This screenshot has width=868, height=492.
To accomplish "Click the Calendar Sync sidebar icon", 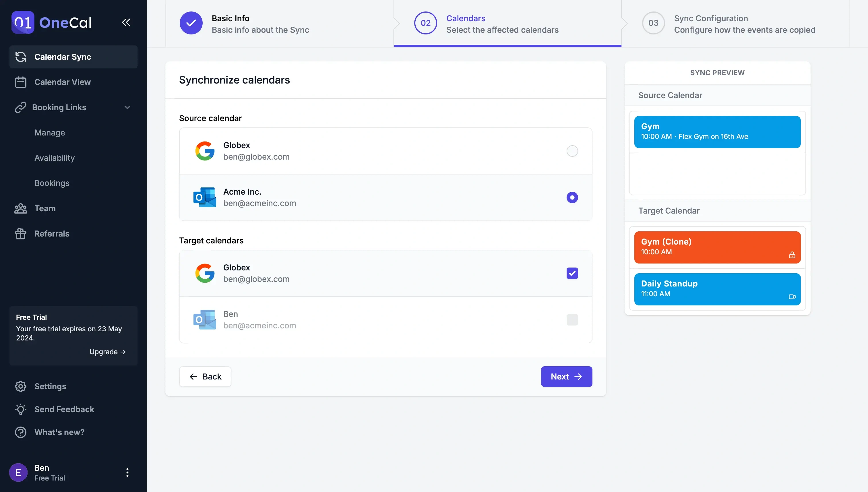I will (x=20, y=57).
